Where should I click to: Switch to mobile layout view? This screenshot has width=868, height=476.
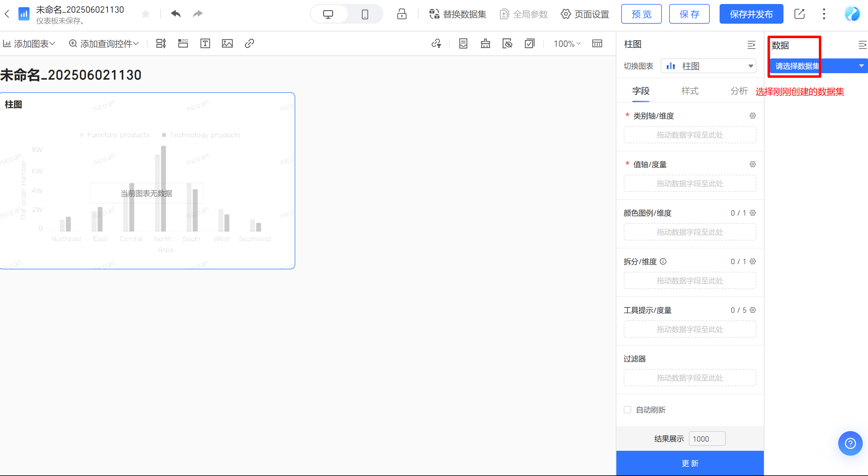(x=365, y=14)
